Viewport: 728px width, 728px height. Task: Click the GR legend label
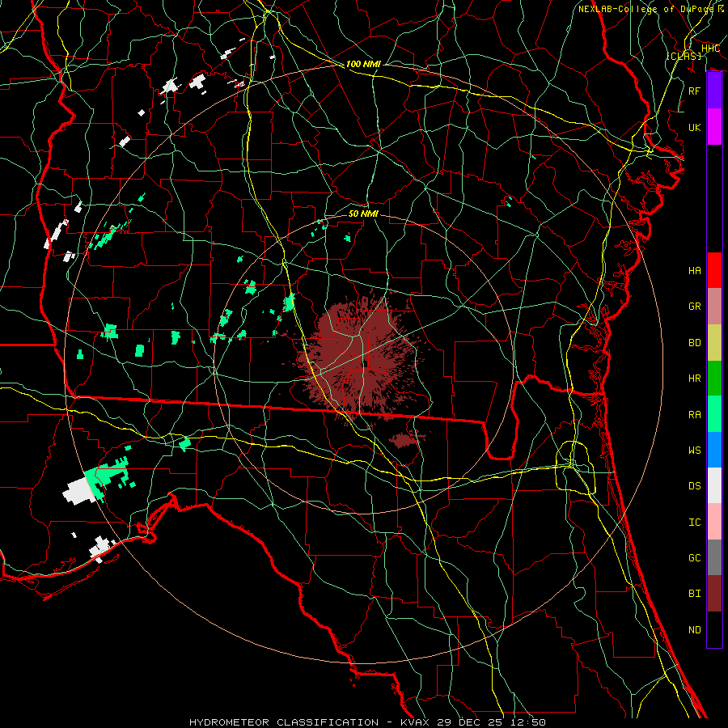[x=694, y=306]
